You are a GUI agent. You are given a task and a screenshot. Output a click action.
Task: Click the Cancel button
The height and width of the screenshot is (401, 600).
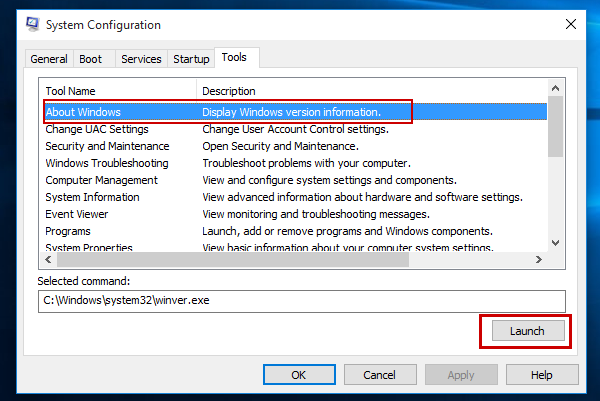[x=380, y=375]
